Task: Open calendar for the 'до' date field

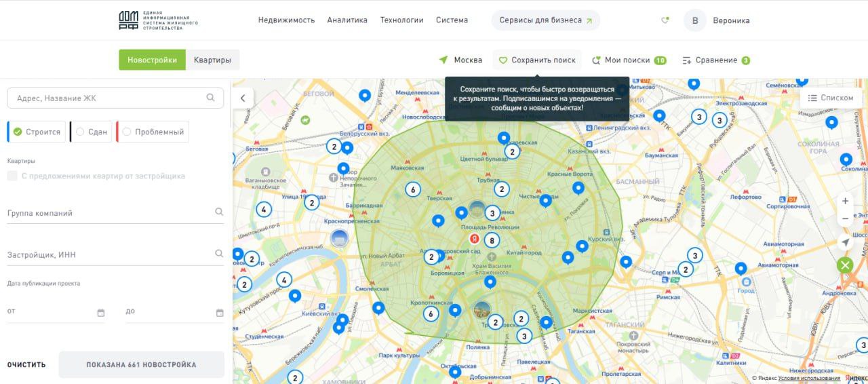Action: pos(220,313)
